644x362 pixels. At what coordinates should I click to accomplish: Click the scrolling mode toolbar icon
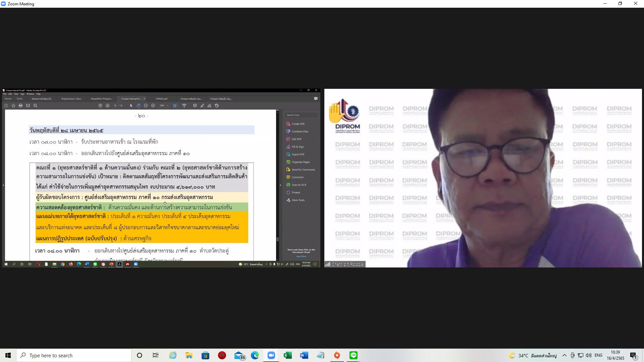point(184,106)
